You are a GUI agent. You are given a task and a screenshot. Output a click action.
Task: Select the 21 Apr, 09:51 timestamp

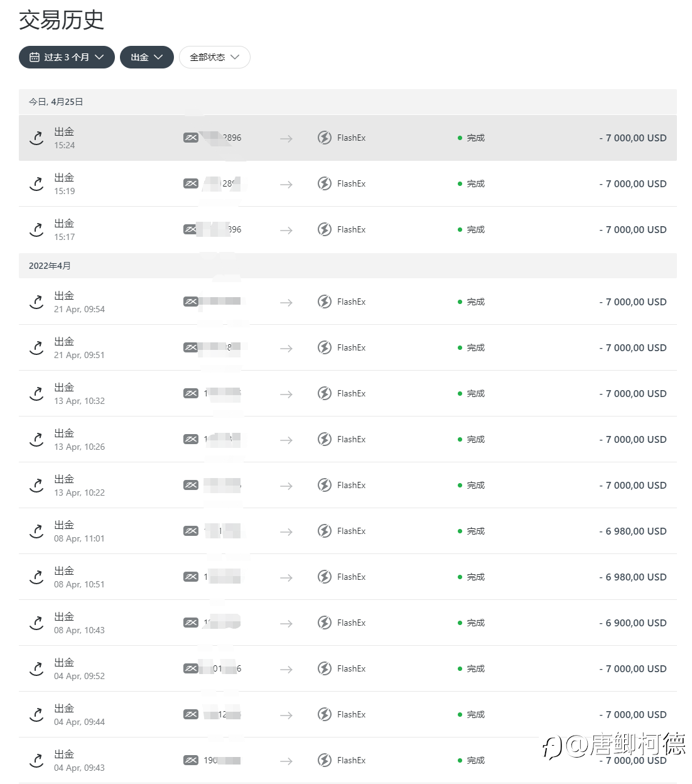coord(79,355)
